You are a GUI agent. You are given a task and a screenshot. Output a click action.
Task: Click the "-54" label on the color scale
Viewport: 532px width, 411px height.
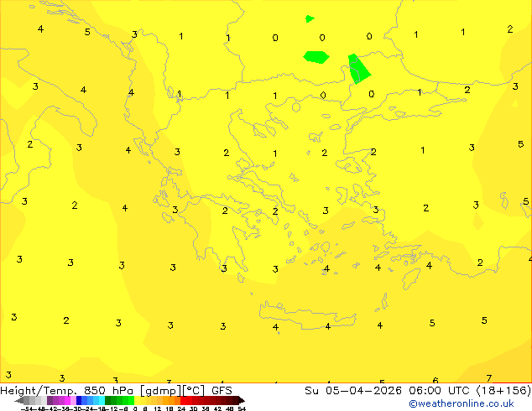tap(27, 408)
